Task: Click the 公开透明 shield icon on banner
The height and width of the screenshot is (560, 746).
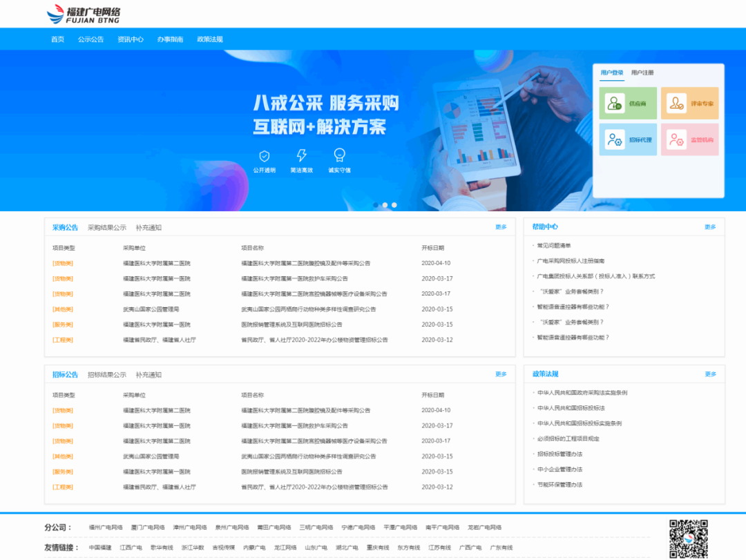Action: (x=264, y=155)
